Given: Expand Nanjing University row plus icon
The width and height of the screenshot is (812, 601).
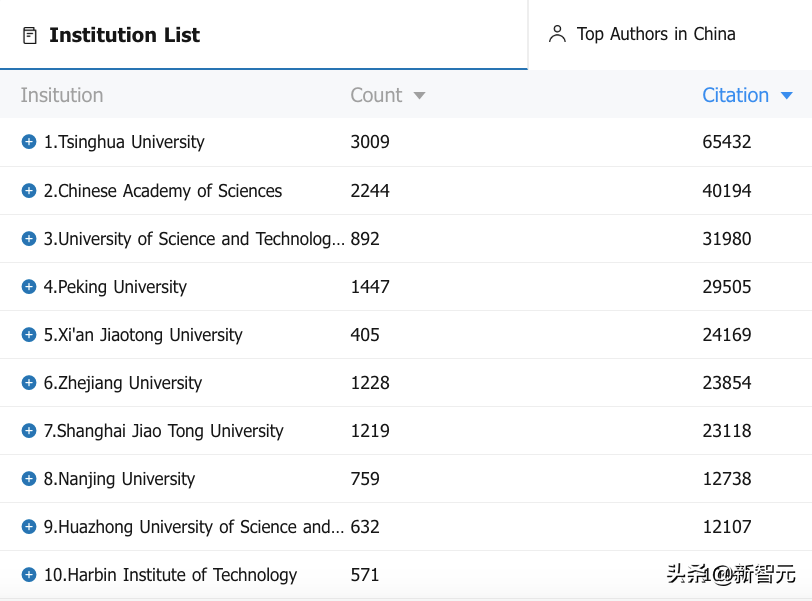Looking at the screenshot, I should click(29, 478).
